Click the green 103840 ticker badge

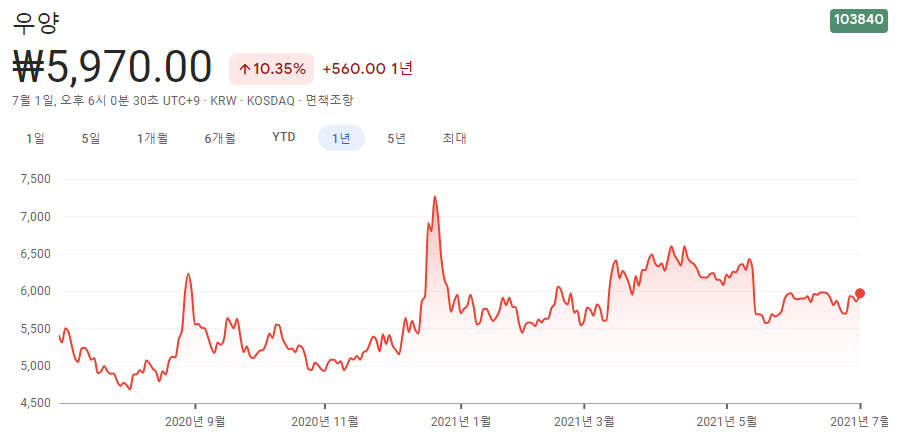pyautogui.click(x=859, y=19)
